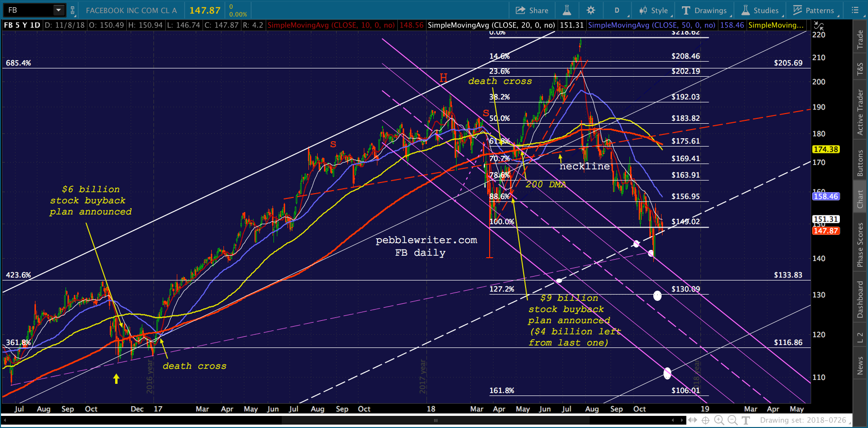Click the pebblewriter.com FB daily text
This screenshot has height=428, width=868.
click(x=426, y=247)
